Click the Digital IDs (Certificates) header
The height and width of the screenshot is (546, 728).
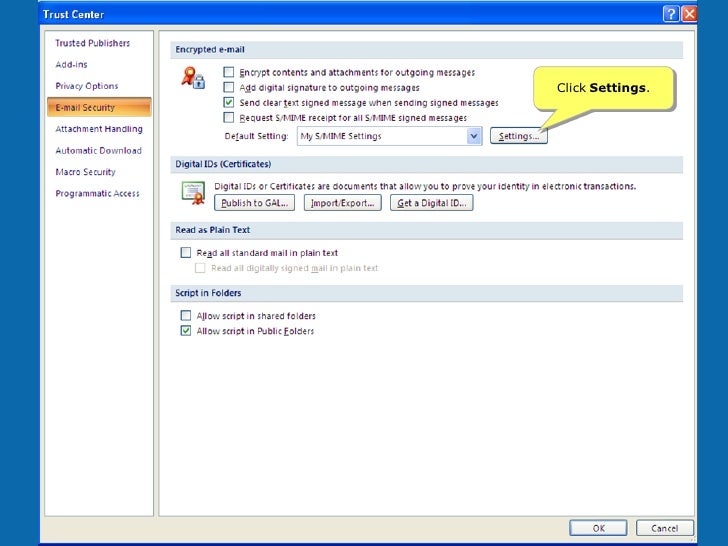point(427,164)
